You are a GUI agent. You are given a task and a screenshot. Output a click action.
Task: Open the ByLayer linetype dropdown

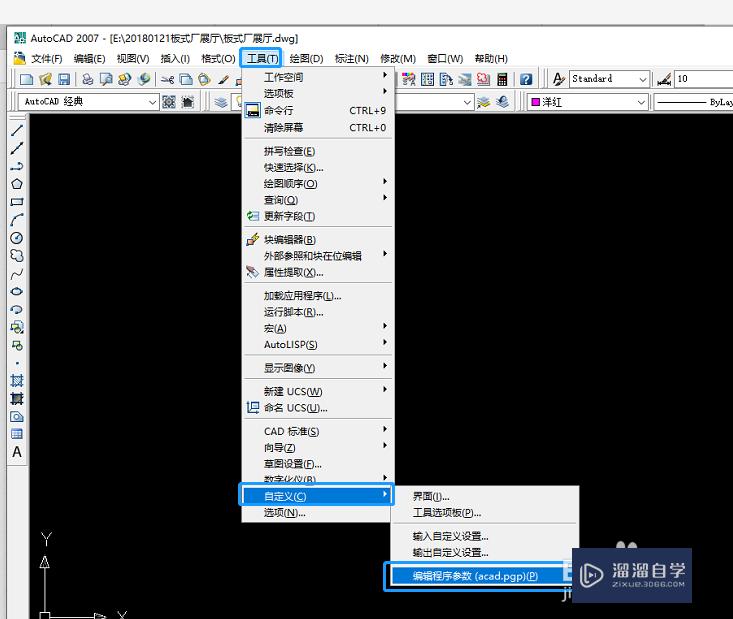point(694,102)
